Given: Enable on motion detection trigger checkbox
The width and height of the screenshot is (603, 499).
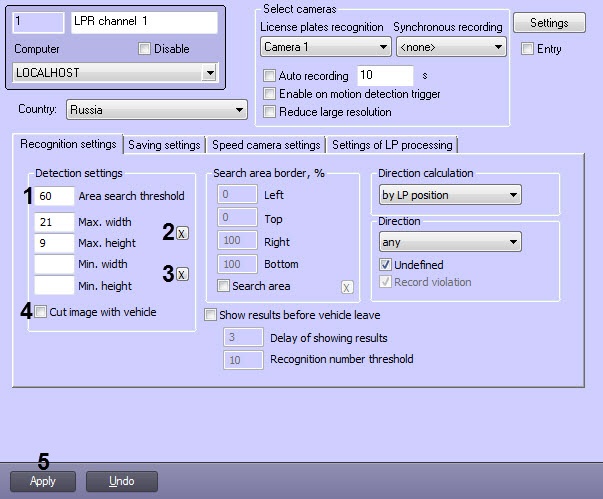Looking at the screenshot, I should (x=268, y=94).
